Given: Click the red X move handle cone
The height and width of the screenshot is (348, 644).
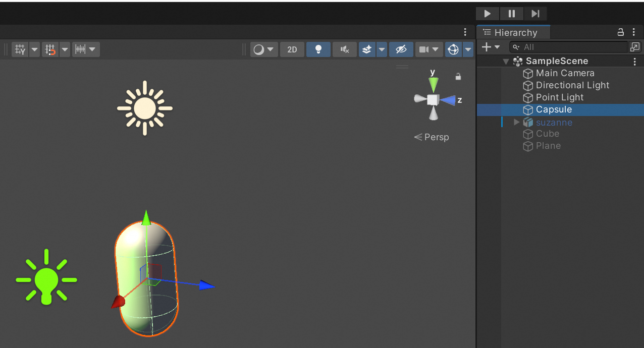Looking at the screenshot, I should tap(118, 302).
